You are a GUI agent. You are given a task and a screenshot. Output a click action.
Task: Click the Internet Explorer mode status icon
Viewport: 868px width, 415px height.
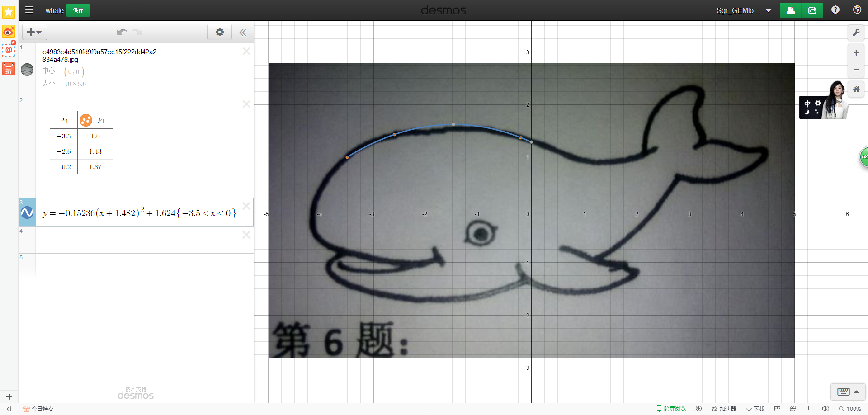click(x=793, y=409)
